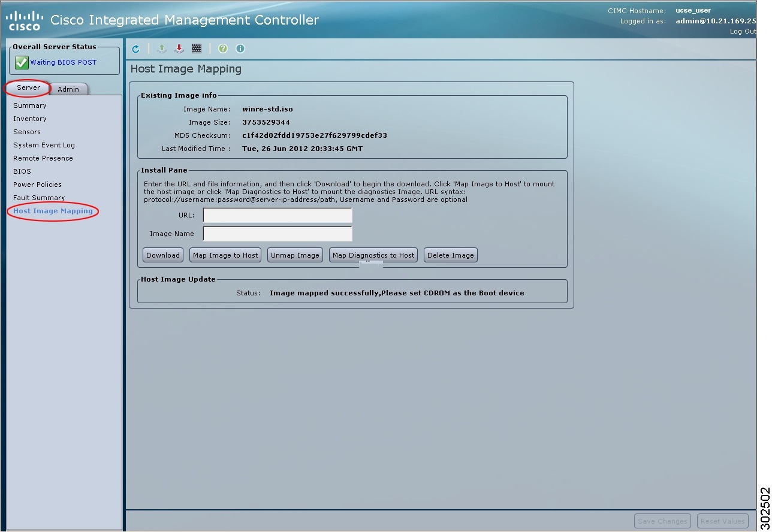772x532 pixels.
Task: Click the image name value winre-std.iso
Action: [x=267, y=109]
